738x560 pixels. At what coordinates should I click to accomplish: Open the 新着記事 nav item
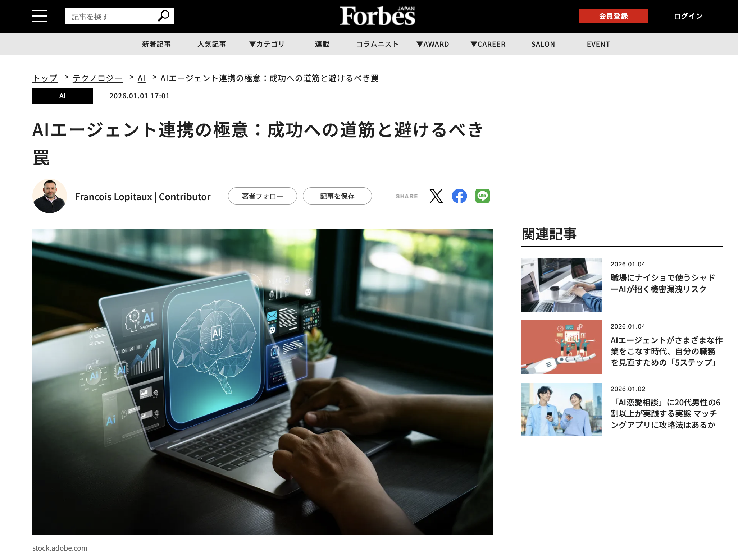(x=156, y=44)
